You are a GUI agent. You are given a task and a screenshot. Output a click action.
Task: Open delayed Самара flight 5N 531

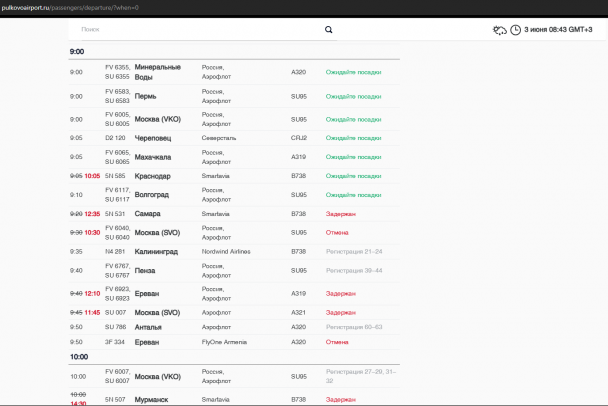tap(234, 214)
